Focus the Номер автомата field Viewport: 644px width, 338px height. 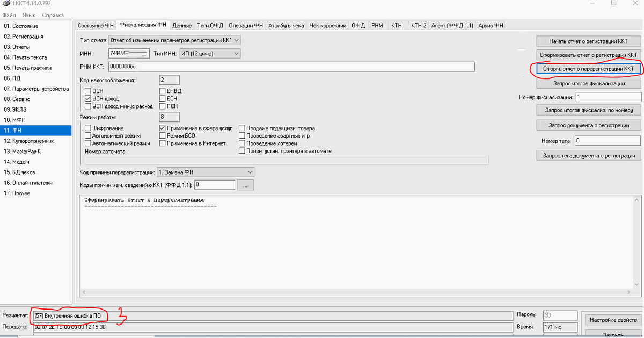click(287, 160)
